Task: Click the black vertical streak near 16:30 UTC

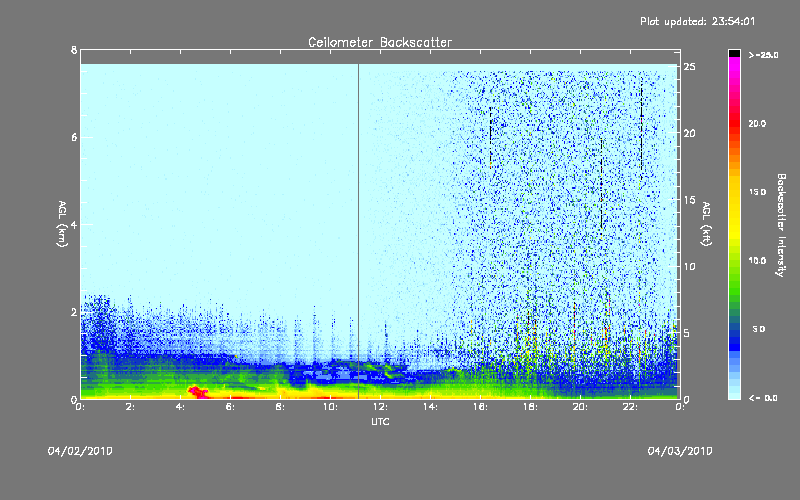Action: pyautogui.click(x=490, y=137)
